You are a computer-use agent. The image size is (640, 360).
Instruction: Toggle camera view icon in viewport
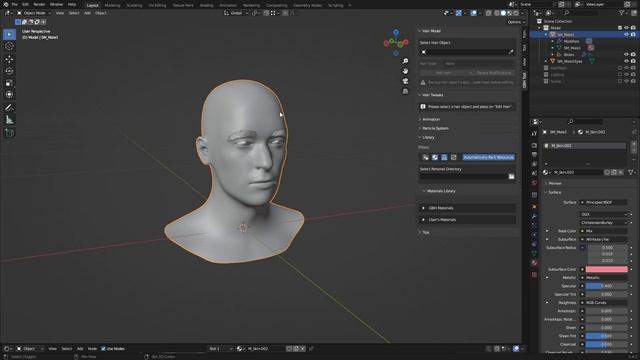pos(405,81)
